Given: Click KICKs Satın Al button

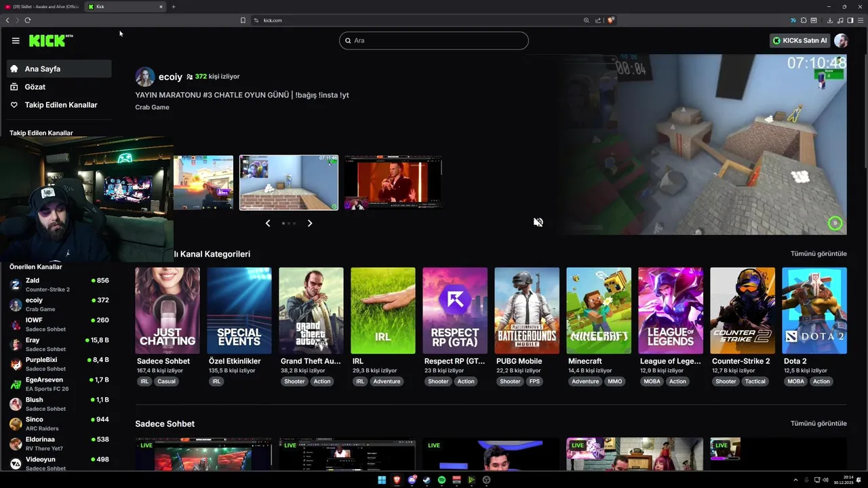Looking at the screenshot, I should coord(800,41).
